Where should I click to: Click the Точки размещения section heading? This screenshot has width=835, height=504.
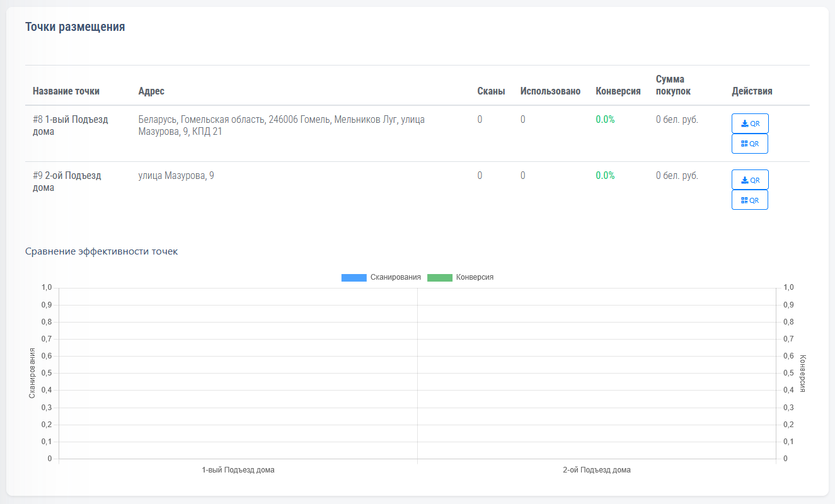point(75,27)
